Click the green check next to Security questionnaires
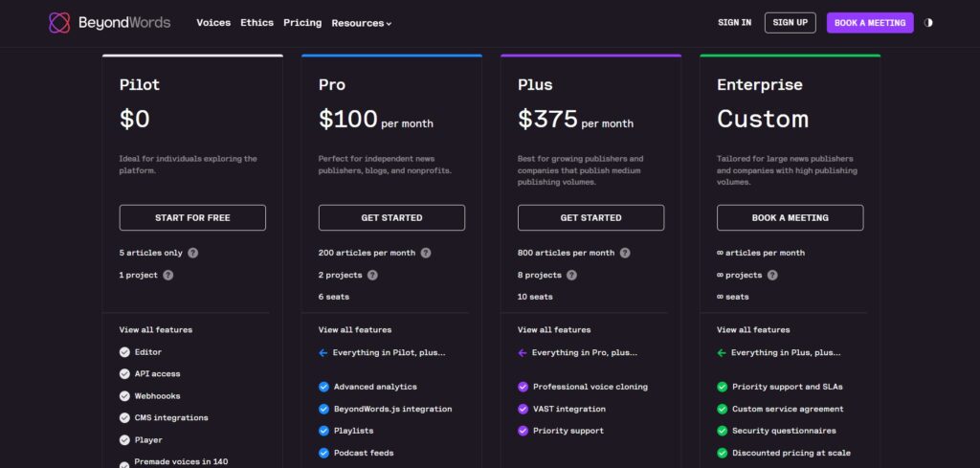Viewport: 980px width, 468px height. [723, 431]
